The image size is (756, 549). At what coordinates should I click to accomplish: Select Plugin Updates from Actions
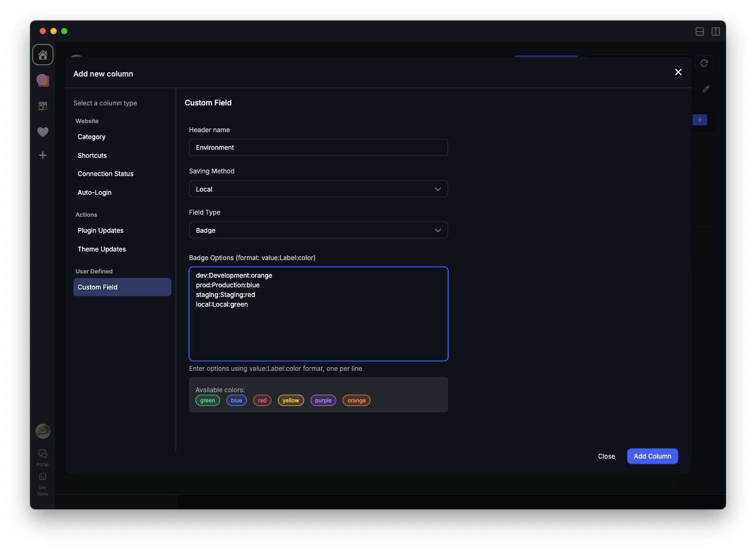(x=101, y=231)
